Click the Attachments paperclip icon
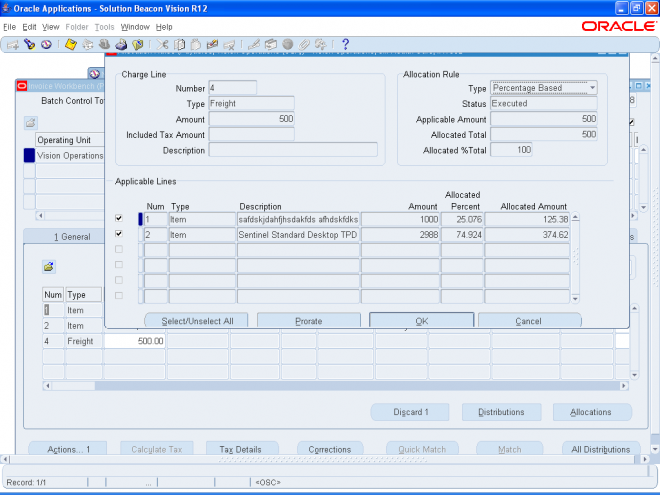Screen dimensions: 660x495 pyautogui.click(x=304, y=44)
